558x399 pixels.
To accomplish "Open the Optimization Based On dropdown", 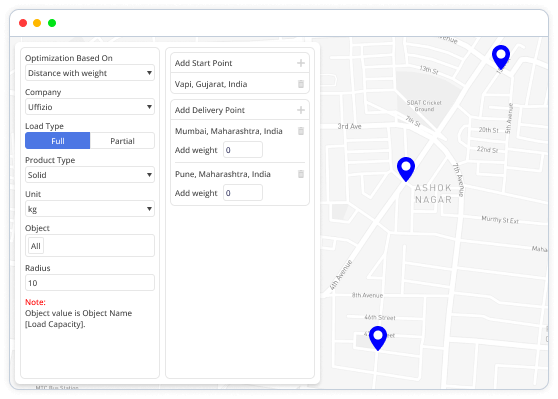I will 90,73.
